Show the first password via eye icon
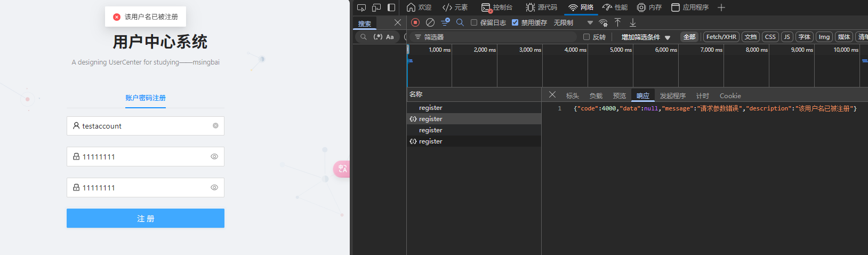The width and height of the screenshot is (868, 255). [214, 157]
